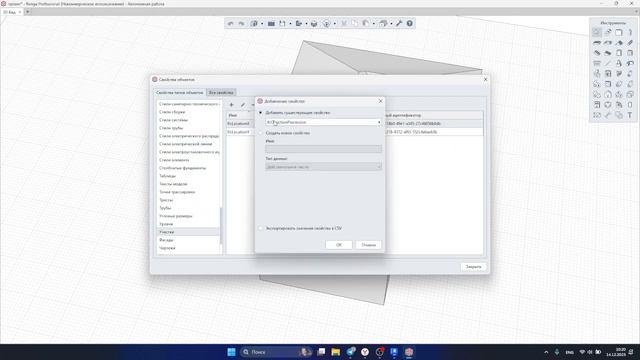Switch to 'Все свойства' tab

click(221, 93)
